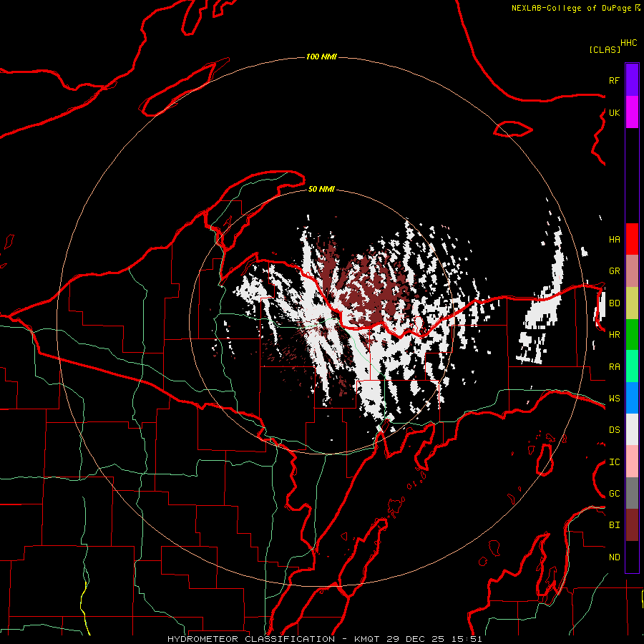Click the WS legend label

(x=614, y=398)
